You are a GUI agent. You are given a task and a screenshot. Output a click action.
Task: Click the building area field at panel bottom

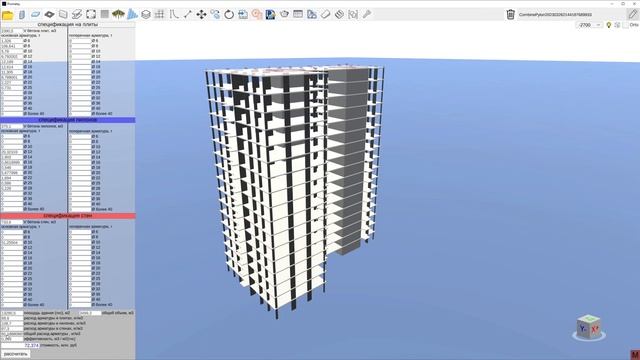[x=12, y=313]
